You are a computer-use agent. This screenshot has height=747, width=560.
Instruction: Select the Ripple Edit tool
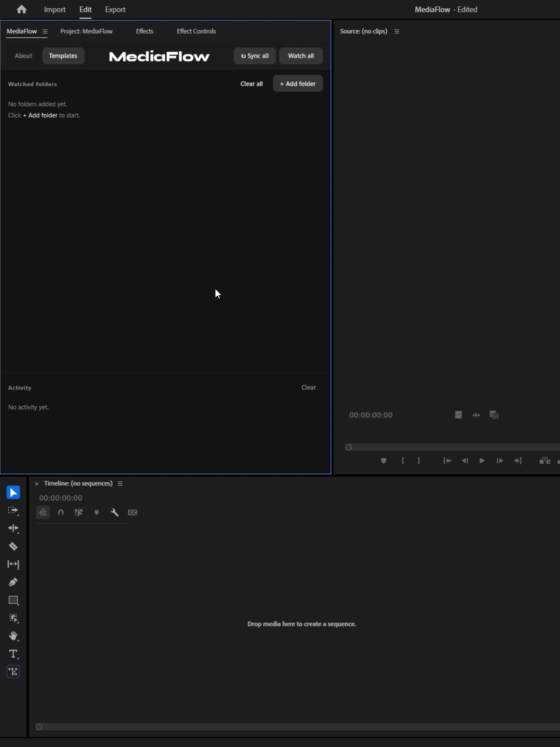pos(13,528)
